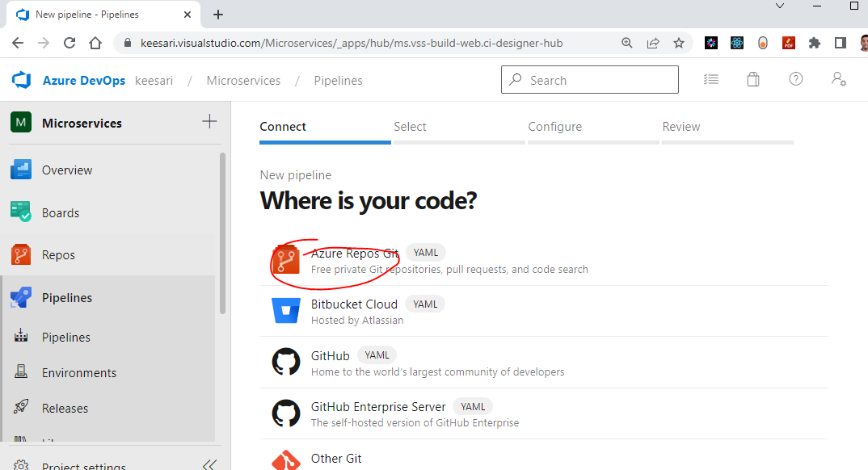Switch to the Review step tab
This screenshot has height=470, width=868.
[727, 130]
